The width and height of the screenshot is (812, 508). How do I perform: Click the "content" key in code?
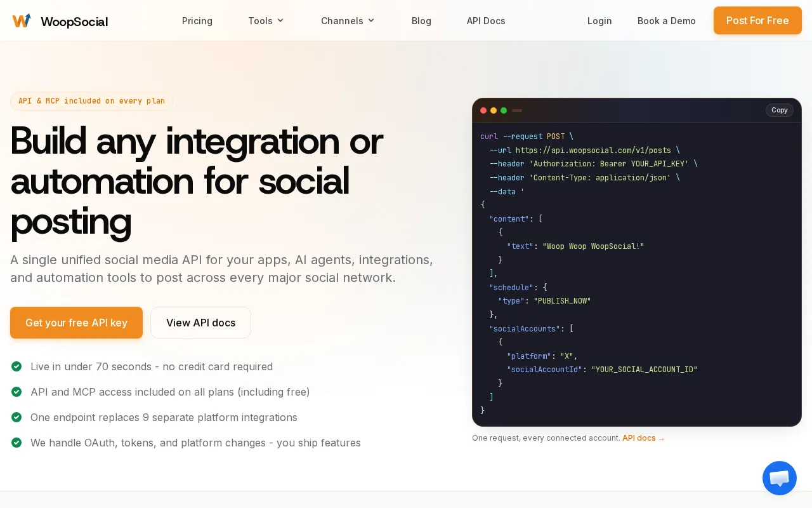509,219
